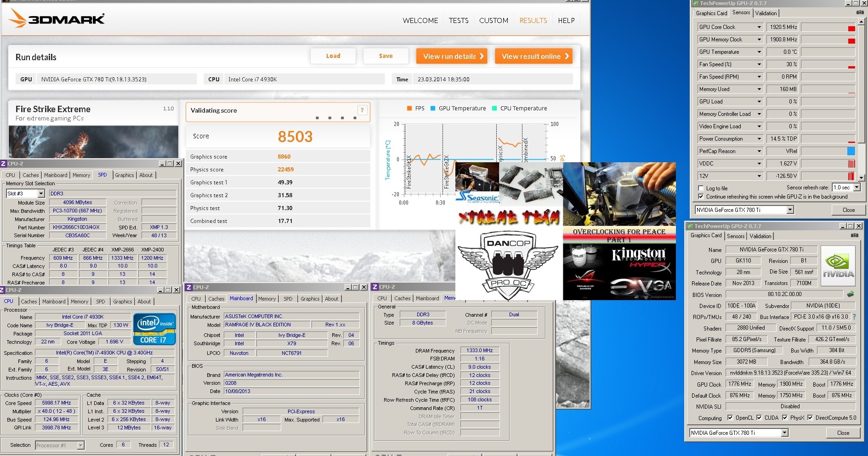This screenshot has height=456, width=868.
Task: Click the scroll-down arrow in GPU-Z Sensors list
Action: coord(862,177)
